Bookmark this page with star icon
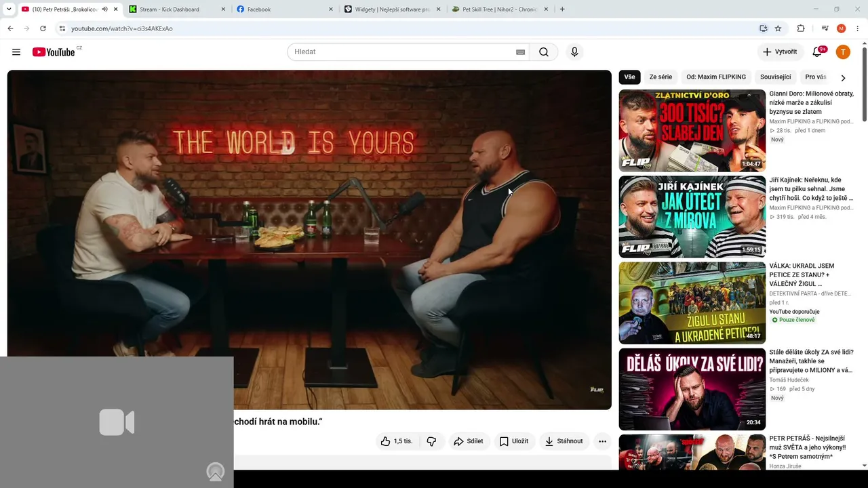This screenshot has height=488, width=868. [778, 28]
